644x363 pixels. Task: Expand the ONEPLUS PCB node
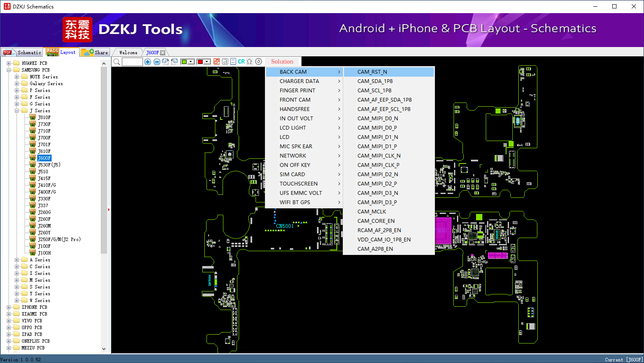click(x=8, y=341)
